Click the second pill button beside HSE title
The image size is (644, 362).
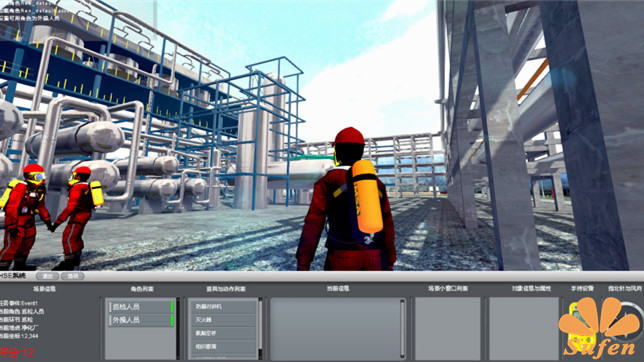pos(73,276)
